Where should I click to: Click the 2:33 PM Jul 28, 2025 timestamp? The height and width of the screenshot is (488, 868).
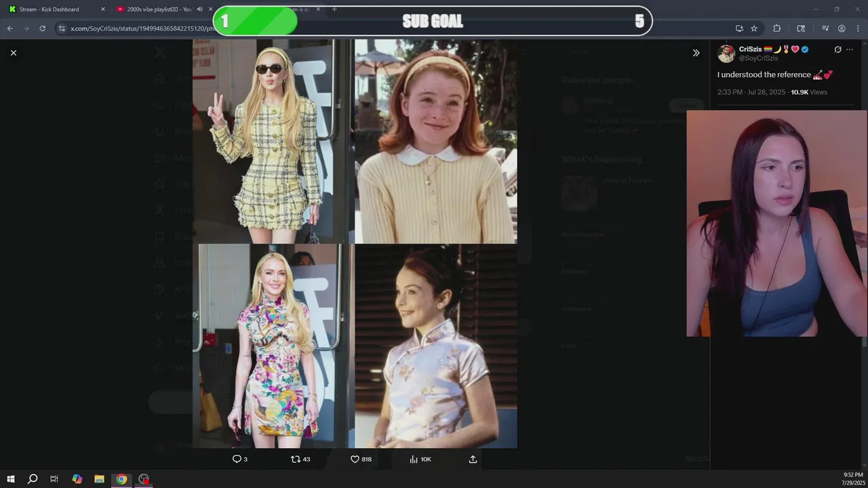coord(752,92)
